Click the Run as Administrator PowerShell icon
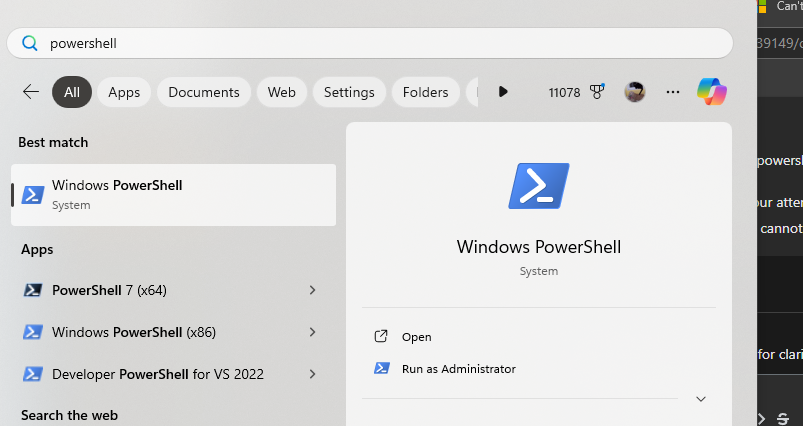803x426 pixels. coord(382,368)
